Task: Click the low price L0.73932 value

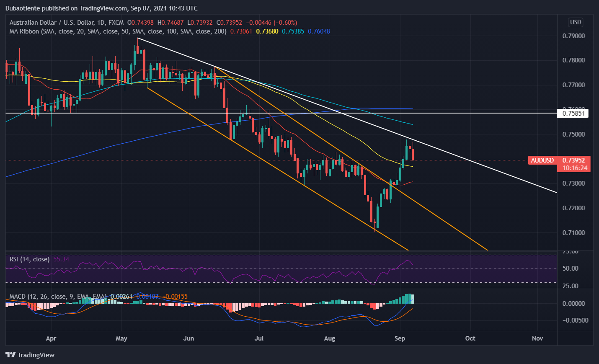Action: tap(200, 23)
